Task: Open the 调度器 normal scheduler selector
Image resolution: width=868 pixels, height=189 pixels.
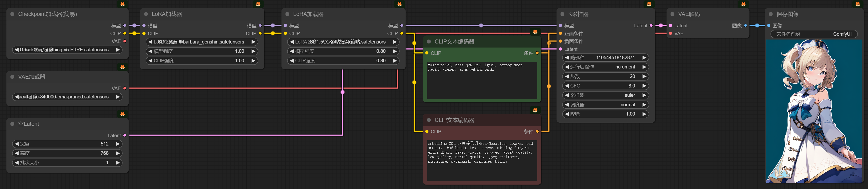Action: click(606, 105)
